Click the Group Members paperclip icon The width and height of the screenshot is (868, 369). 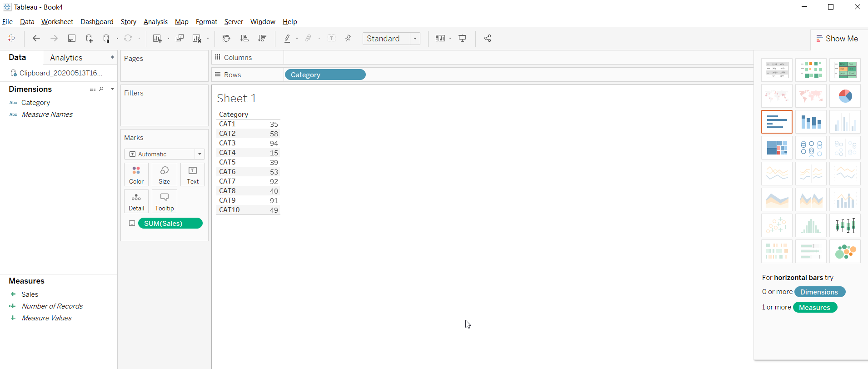click(x=309, y=39)
